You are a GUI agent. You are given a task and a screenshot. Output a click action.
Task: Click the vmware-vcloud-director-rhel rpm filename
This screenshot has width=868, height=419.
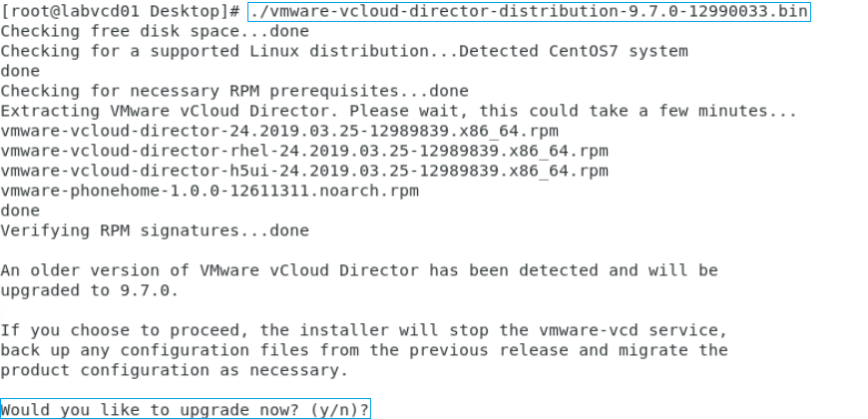pos(304,151)
